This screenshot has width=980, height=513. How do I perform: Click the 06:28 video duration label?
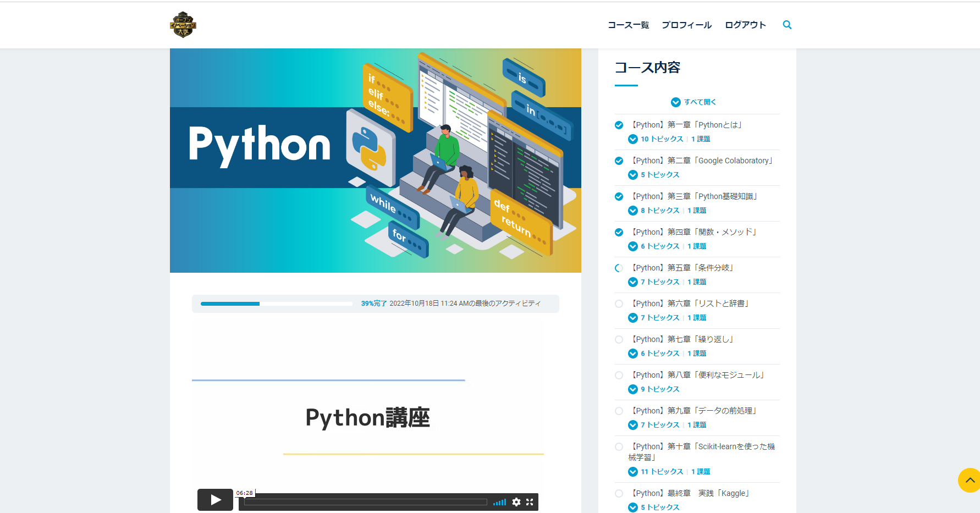tap(245, 493)
